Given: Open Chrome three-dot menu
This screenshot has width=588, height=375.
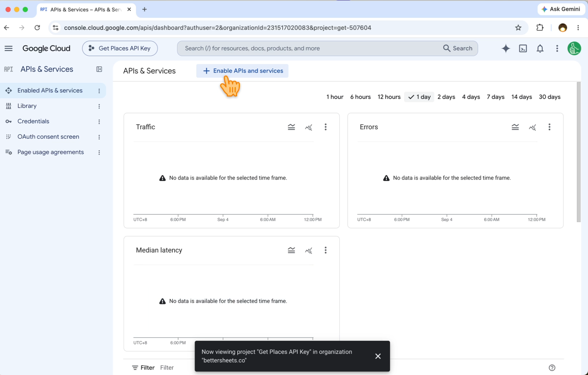Looking at the screenshot, I should coord(578,27).
